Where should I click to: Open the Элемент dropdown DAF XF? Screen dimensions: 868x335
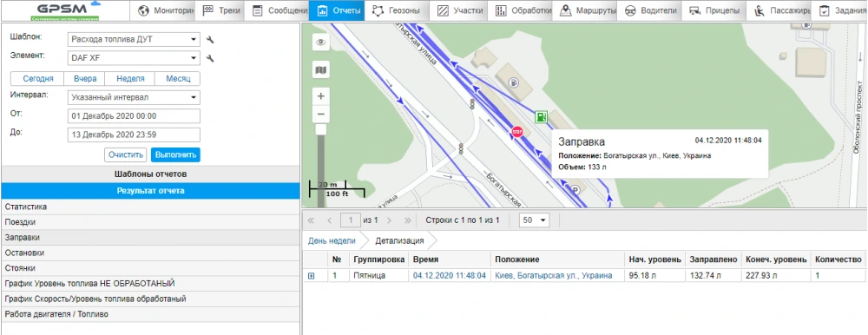point(134,57)
